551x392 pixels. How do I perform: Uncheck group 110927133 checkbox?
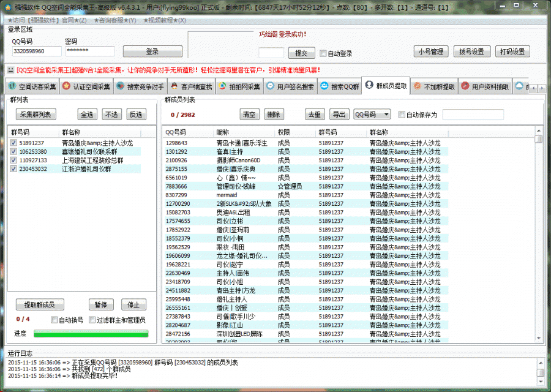click(x=13, y=160)
